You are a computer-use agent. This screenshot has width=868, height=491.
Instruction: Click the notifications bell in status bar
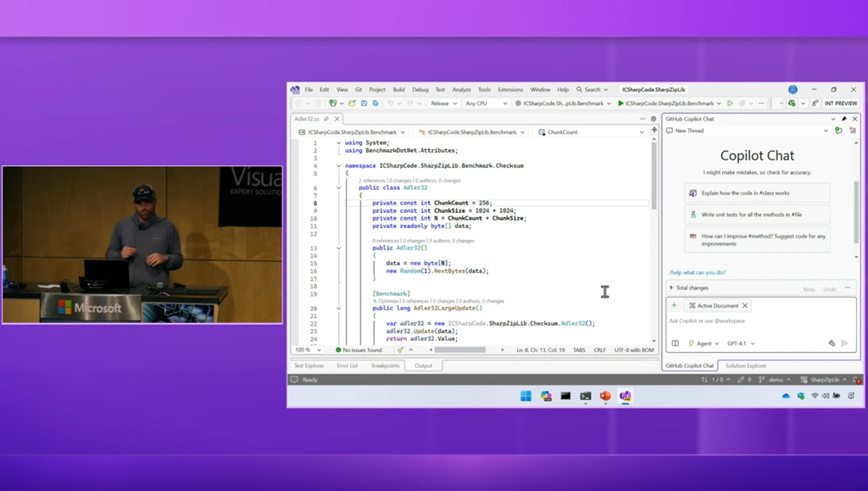pos(857,380)
